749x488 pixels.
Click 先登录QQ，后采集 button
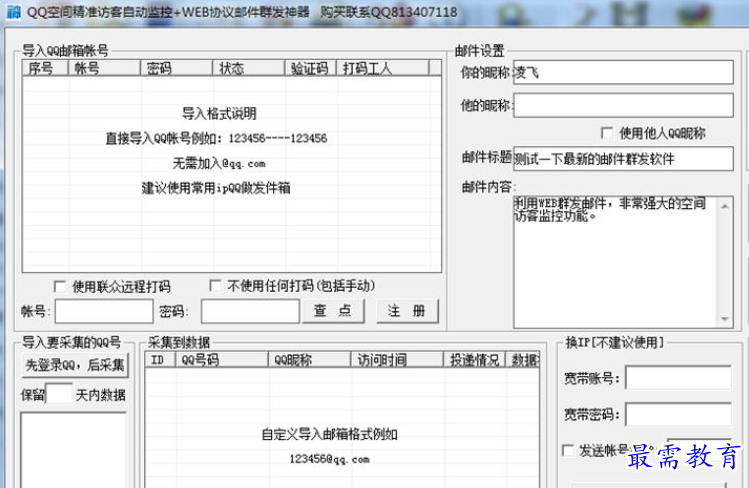75,366
